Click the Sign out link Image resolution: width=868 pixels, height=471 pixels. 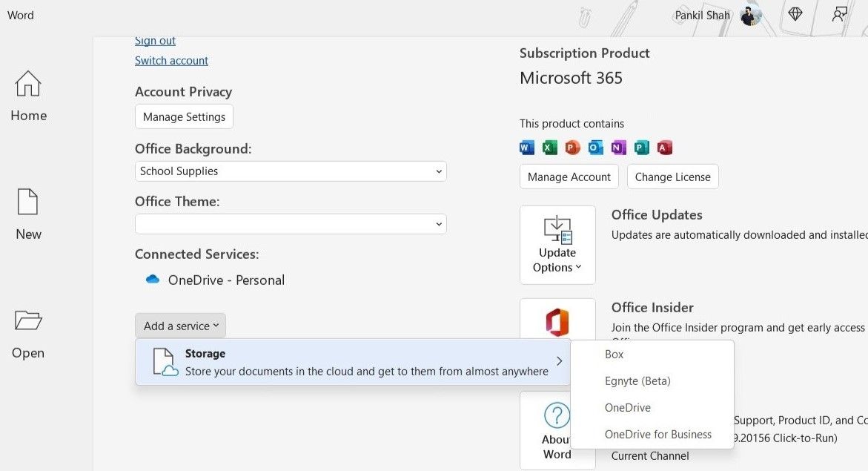coord(155,41)
